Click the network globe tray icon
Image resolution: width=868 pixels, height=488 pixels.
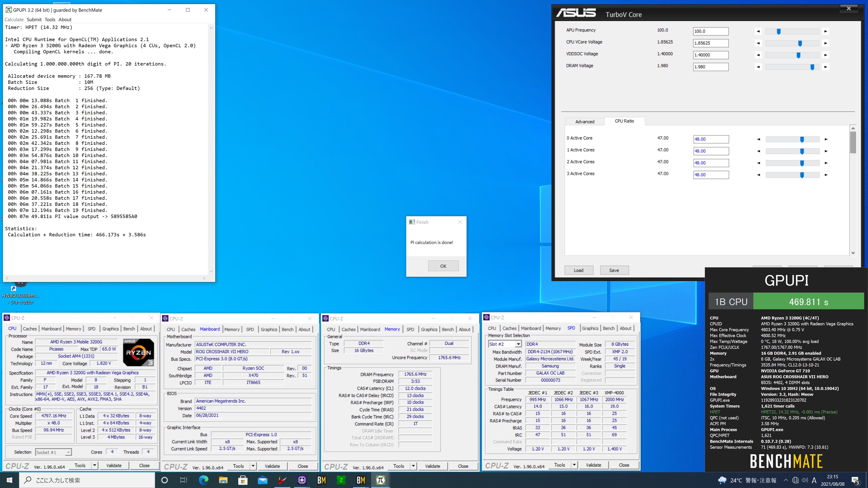click(x=795, y=480)
